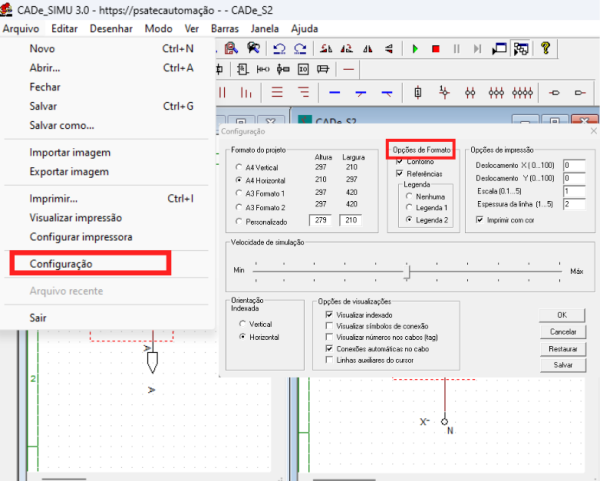Select A4 Vertical project format
Viewport: 600px width, 481px height.
239,167
